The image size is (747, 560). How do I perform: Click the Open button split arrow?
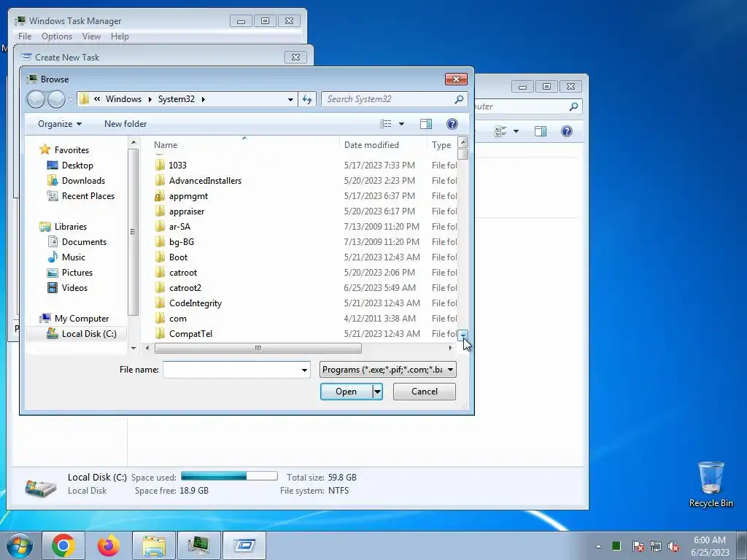point(377,392)
